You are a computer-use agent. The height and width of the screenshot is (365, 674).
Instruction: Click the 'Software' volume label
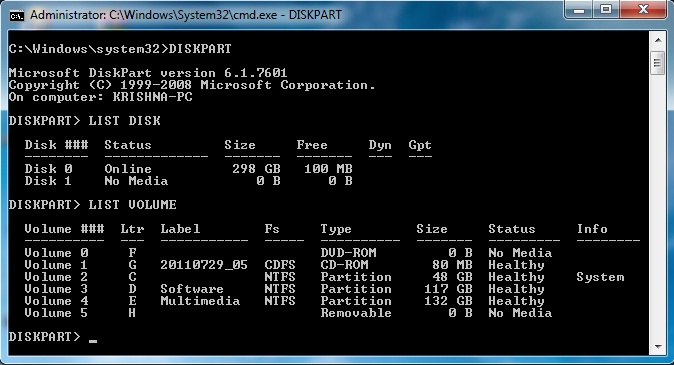click(192, 289)
